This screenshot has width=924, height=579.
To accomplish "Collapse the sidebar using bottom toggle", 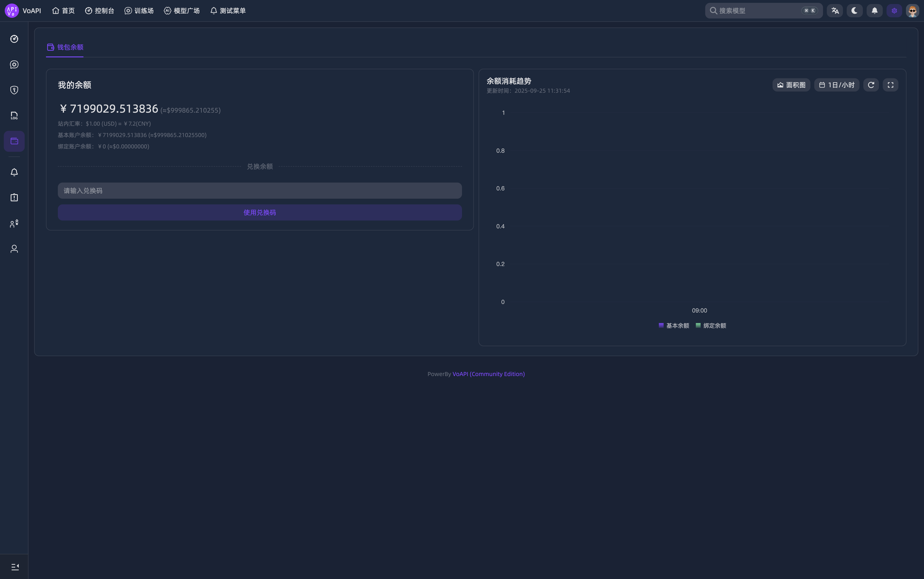I will pyautogui.click(x=15, y=567).
